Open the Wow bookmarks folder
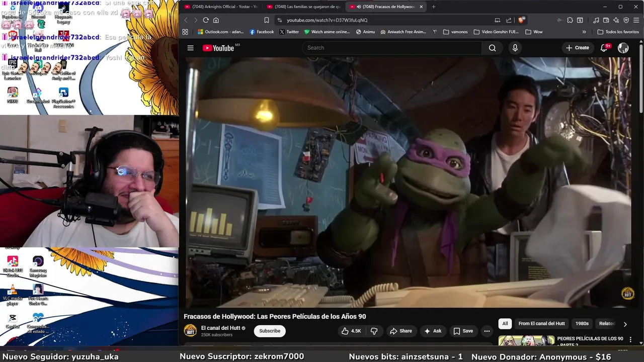The image size is (644, 362). (x=534, y=32)
